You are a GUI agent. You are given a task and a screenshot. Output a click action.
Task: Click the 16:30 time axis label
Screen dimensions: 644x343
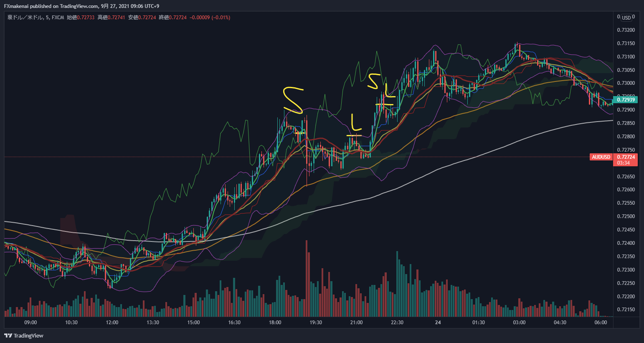(234, 323)
